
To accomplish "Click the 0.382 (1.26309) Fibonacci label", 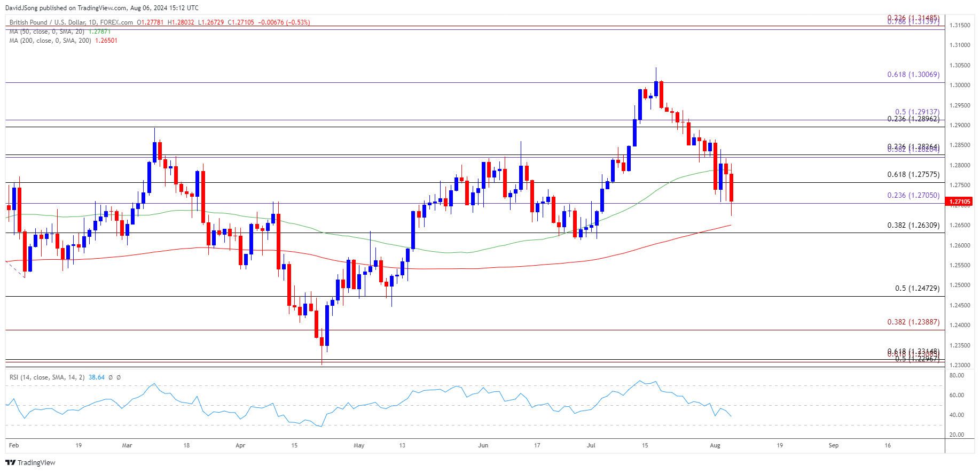I will (x=913, y=226).
